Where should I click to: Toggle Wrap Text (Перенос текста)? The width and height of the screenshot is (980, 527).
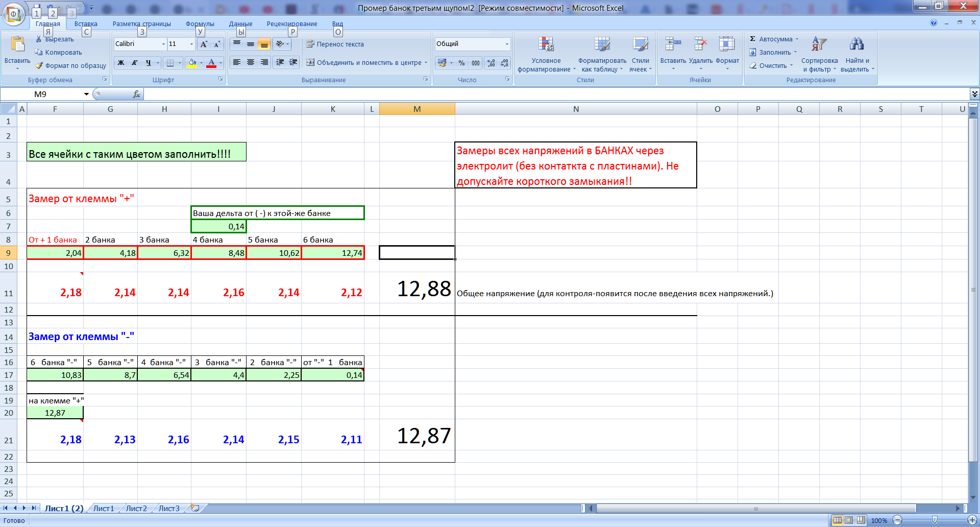click(335, 44)
